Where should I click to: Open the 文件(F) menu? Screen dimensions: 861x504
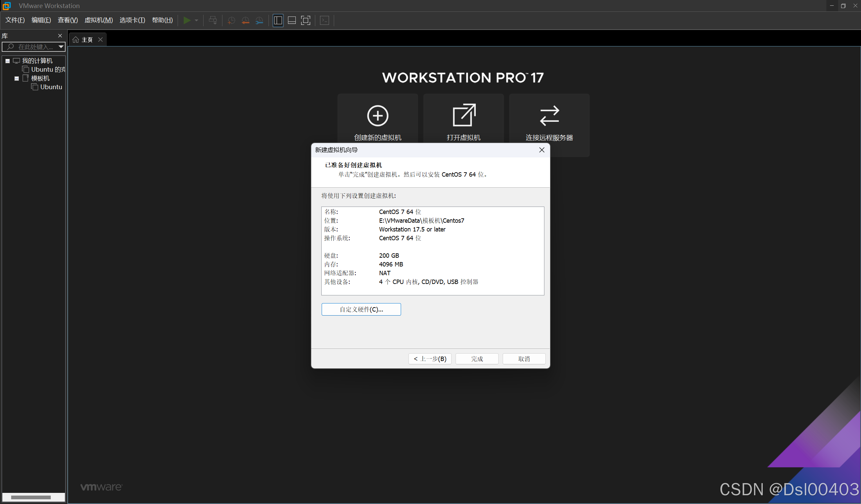(x=15, y=20)
